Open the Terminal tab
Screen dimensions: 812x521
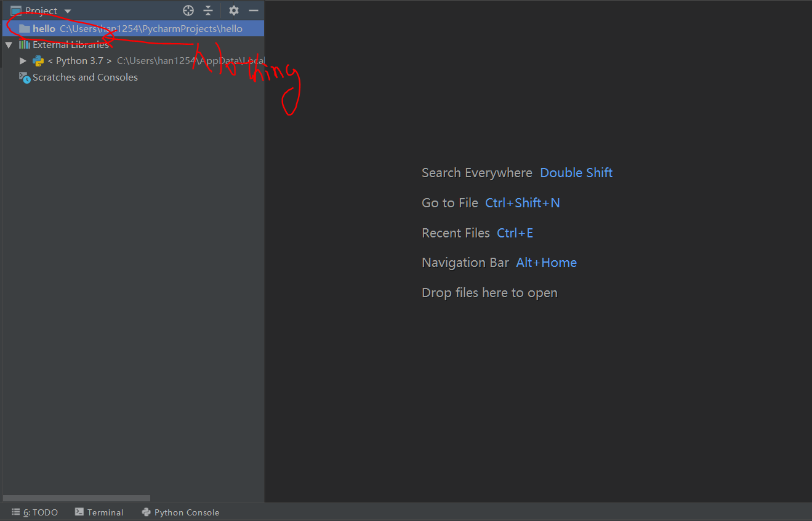click(x=99, y=512)
